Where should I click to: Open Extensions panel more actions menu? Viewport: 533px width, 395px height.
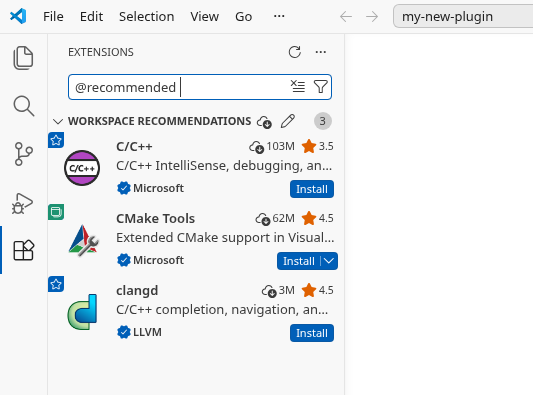tap(321, 52)
